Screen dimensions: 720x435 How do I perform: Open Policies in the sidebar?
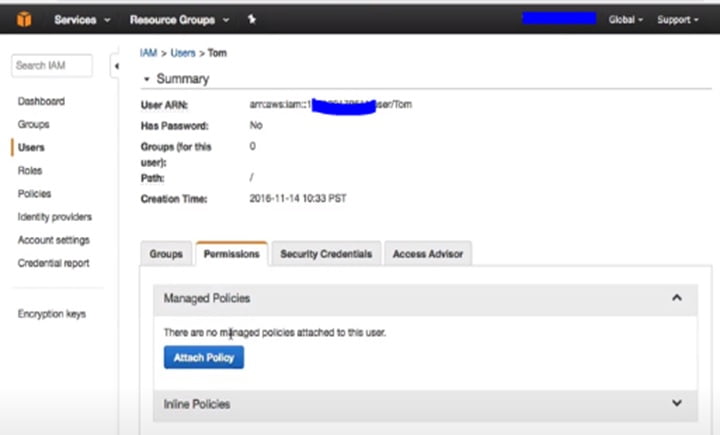34,193
